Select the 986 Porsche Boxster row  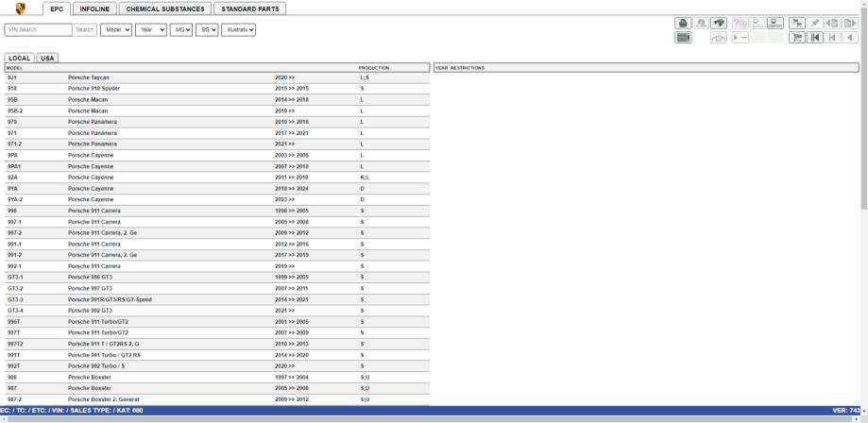click(x=217, y=377)
